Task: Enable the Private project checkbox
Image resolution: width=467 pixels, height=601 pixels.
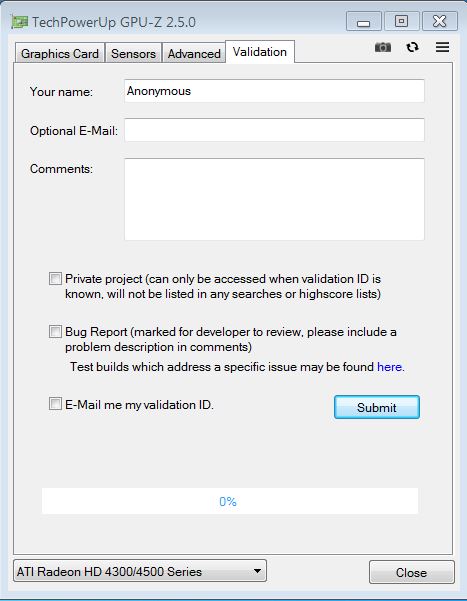Action: pos(55,279)
